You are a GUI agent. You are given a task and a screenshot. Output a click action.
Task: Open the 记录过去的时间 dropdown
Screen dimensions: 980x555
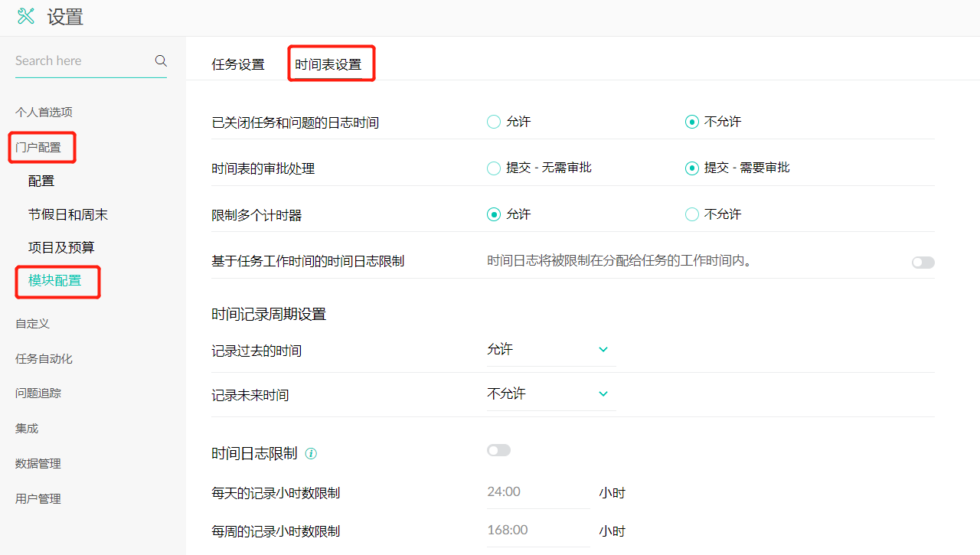[550, 350]
